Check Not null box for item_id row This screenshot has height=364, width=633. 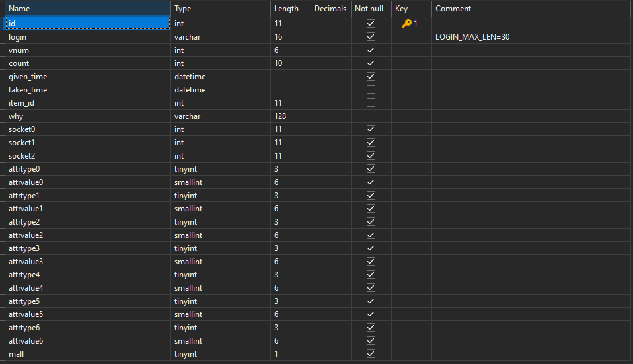coord(371,103)
